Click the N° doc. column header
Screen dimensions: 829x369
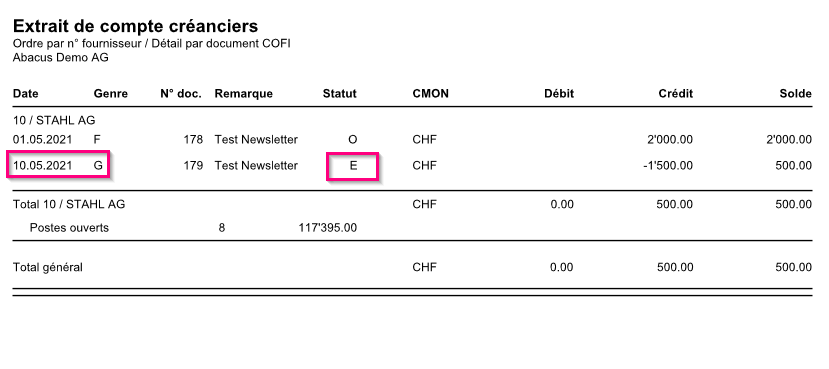[181, 94]
